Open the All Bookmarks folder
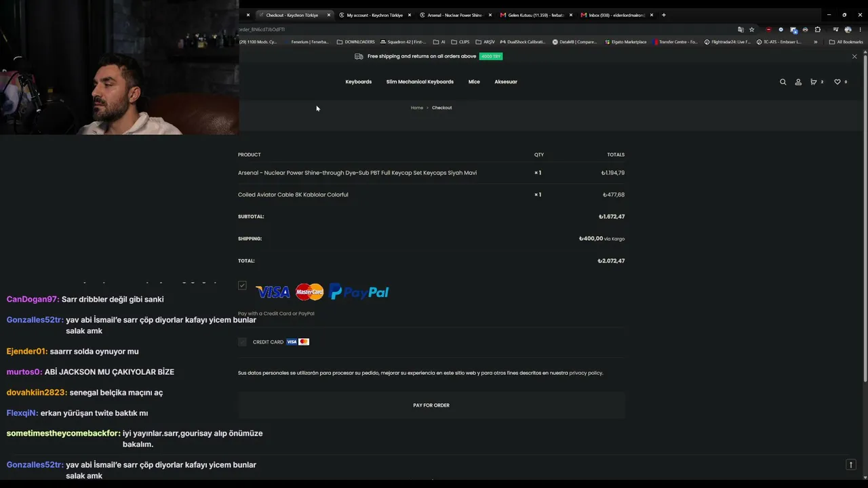868x488 pixels. point(846,42)
